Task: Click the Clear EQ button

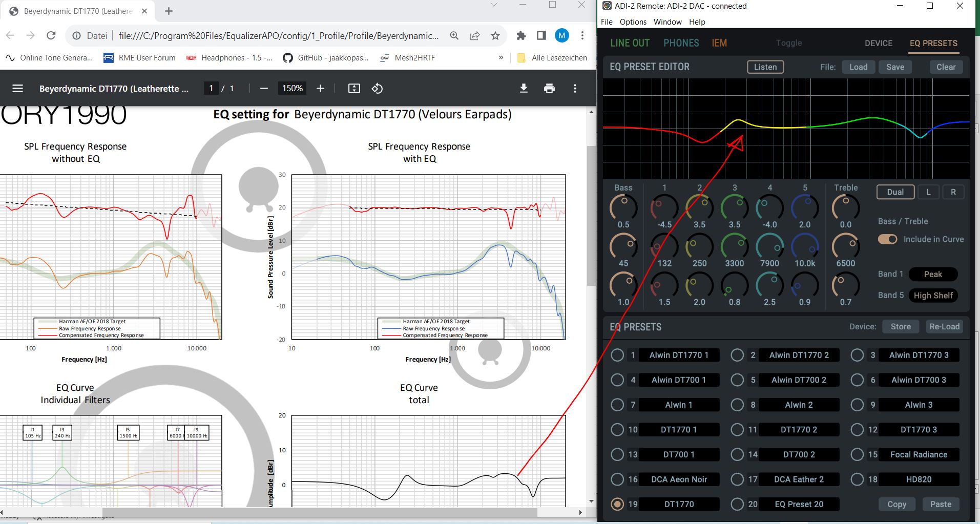Action: (946, 67)
